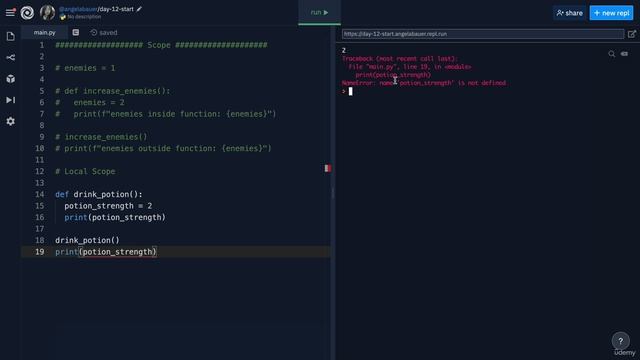Click the Traceback line in console
640x360 pixels.
400,59
